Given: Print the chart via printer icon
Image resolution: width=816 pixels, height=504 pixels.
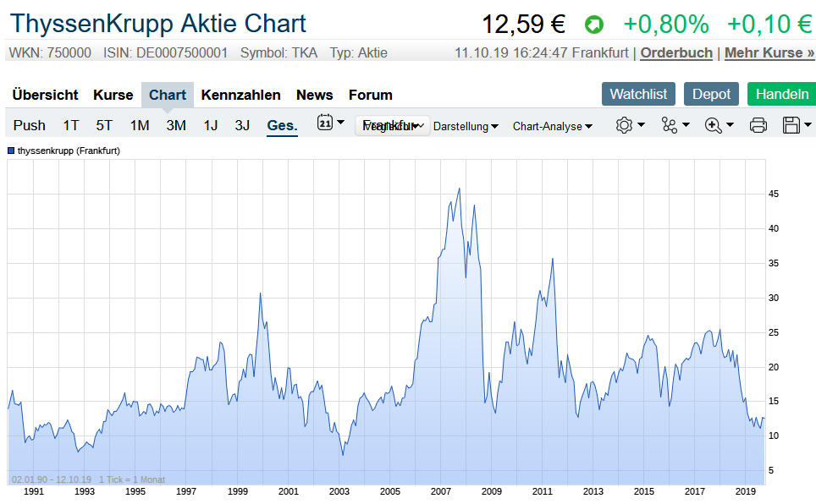Looking at the screenshot, I should coord(758,125).
